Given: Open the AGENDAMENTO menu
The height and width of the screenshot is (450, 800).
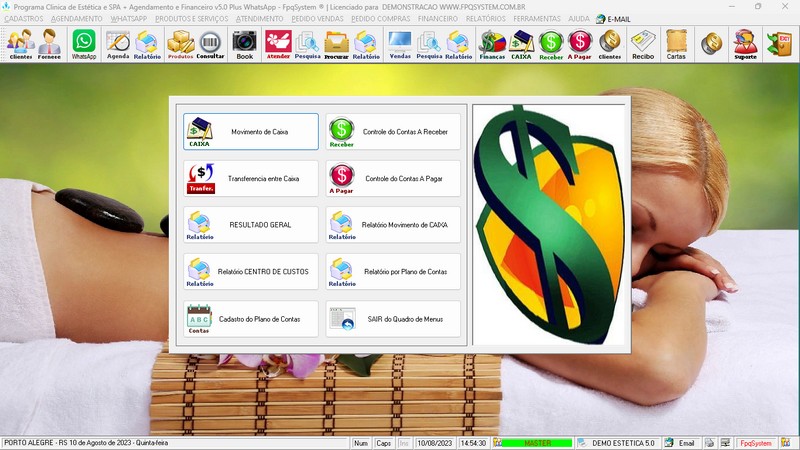Looking at the screenshot, I should point(77,18).
